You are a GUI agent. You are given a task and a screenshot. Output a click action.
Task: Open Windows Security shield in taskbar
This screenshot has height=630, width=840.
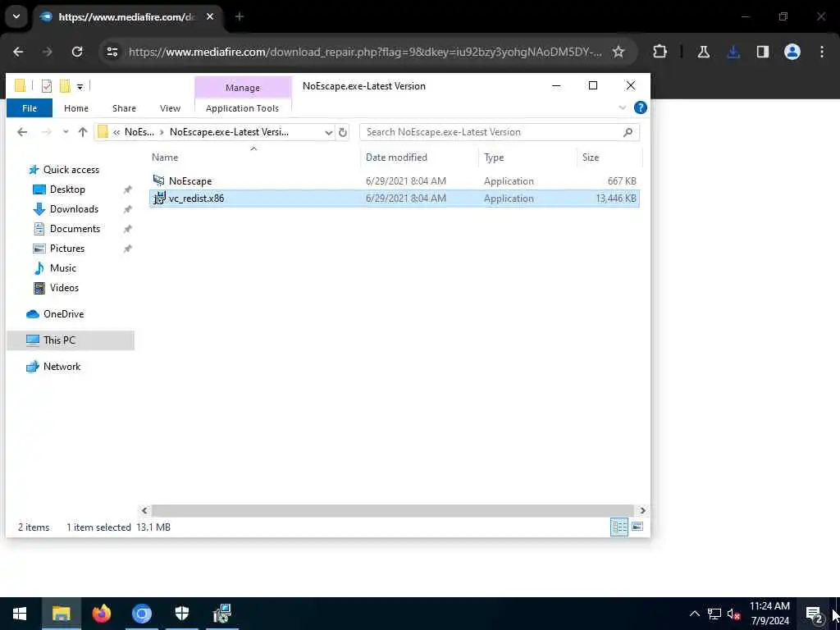[x=182, y=614]
